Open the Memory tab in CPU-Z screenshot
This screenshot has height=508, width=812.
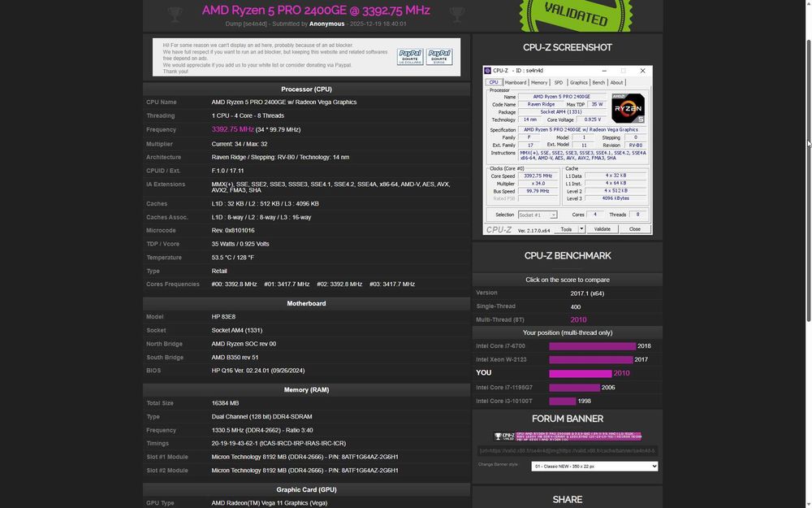pyautogui.click(x=539, y=82)
